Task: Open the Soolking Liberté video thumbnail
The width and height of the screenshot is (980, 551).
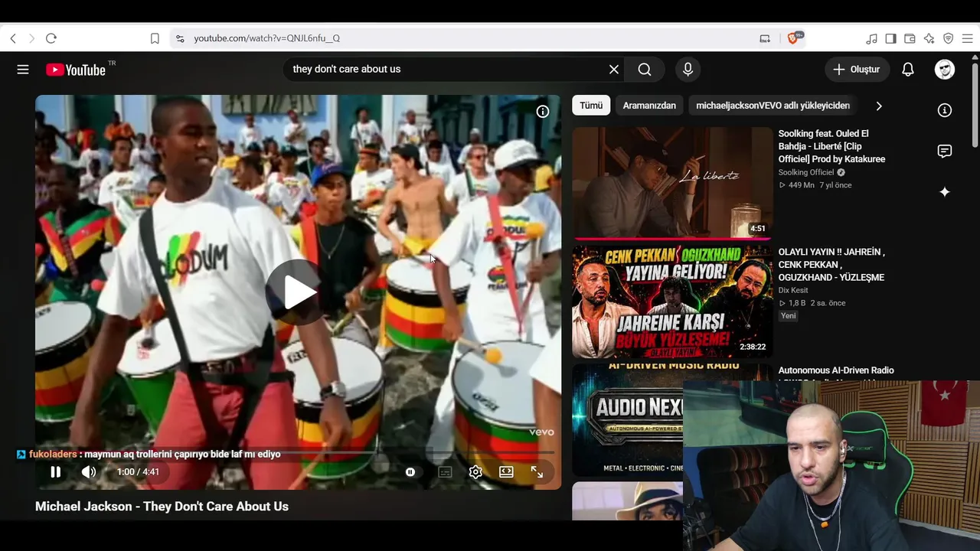Action: click(x=672, y=183)
